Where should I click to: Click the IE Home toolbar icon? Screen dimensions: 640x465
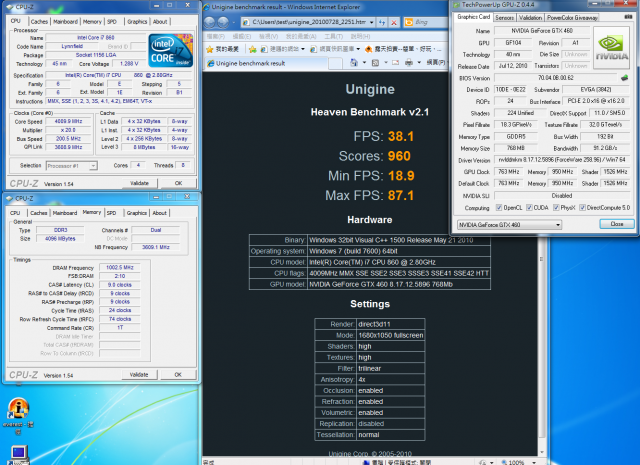353,62
